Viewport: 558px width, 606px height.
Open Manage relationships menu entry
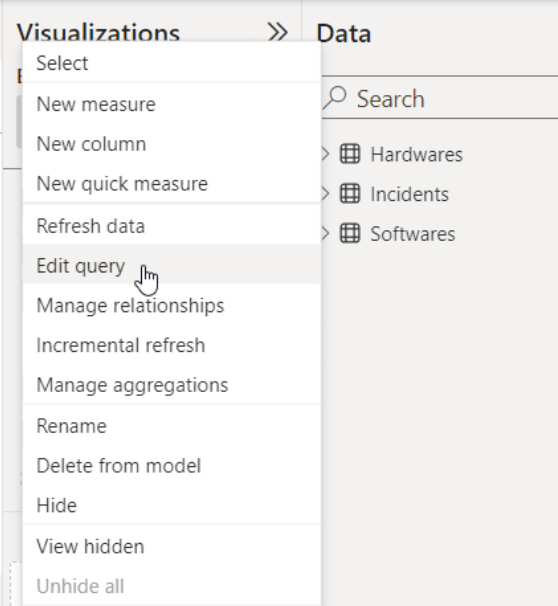172,306
